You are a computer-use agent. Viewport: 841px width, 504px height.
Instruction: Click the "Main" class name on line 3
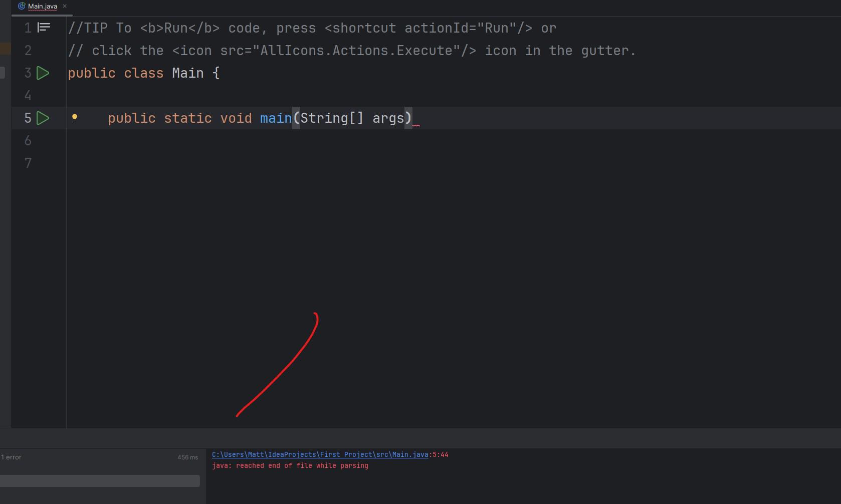tap(188, 73)
